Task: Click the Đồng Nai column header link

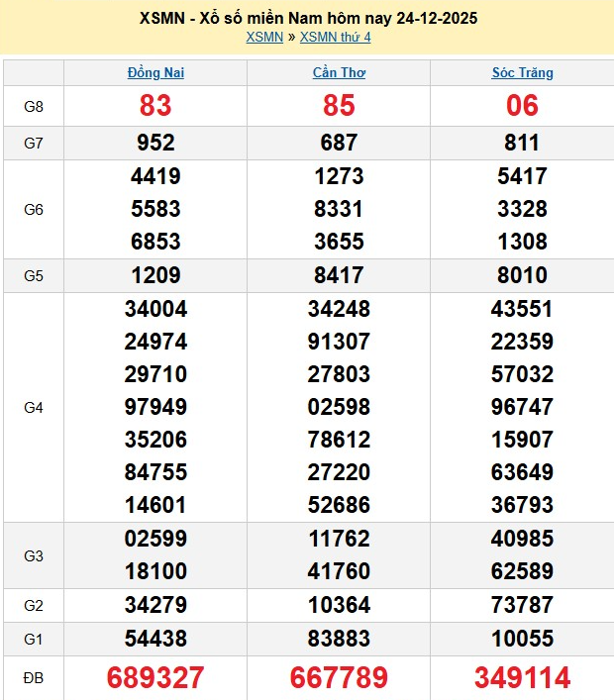Action: [156, 72]
